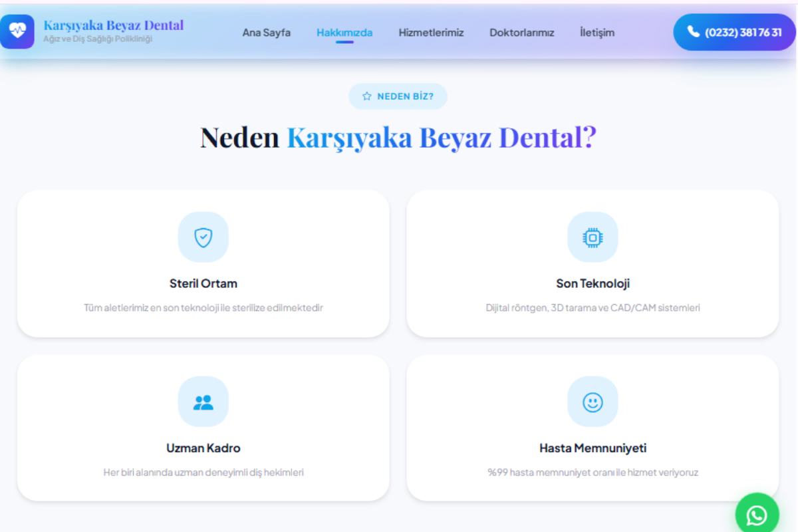
Task: Select the Uzman Kadro card
Action: coord(203,428)
